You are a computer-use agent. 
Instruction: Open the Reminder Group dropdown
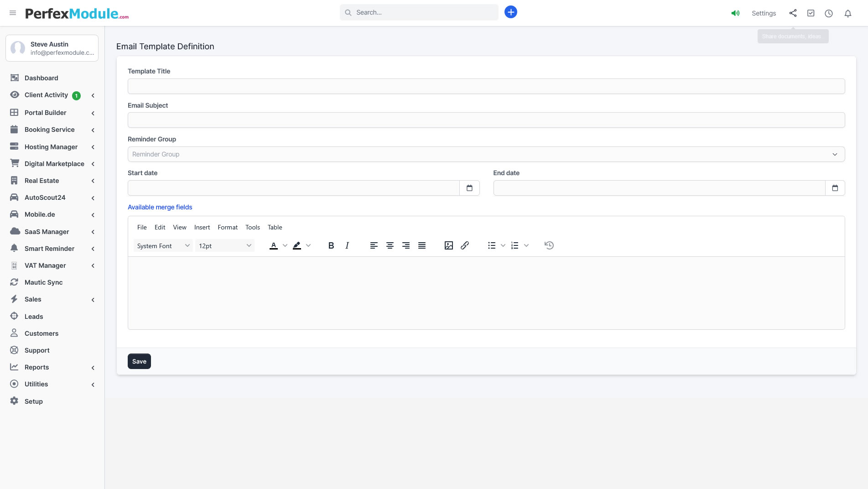pos(486,154)
